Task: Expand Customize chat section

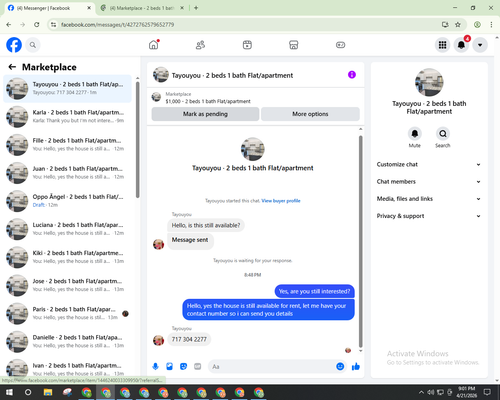Action: click(x=429, y=164)
